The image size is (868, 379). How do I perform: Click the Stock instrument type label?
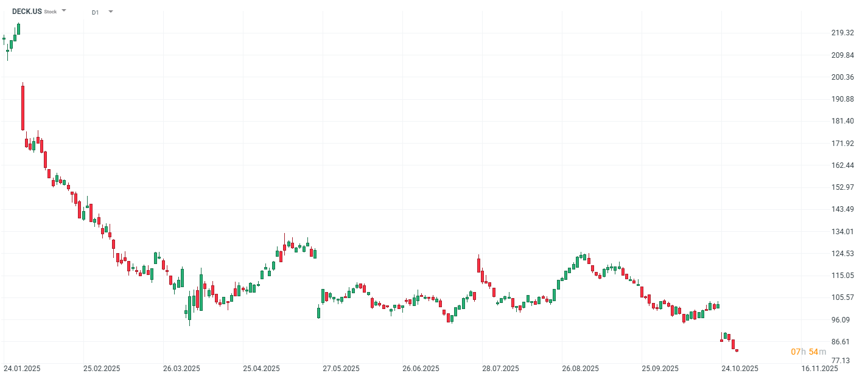[x=51, y=12]
